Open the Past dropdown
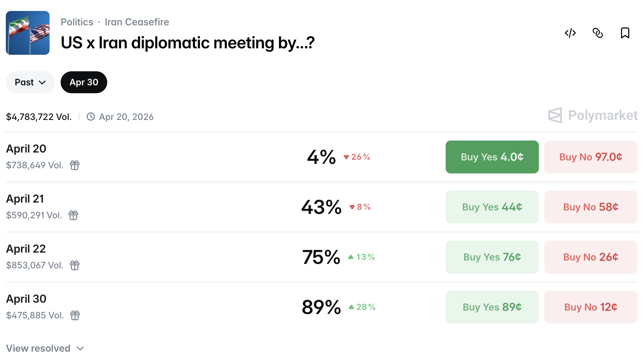This screenshot has width=644, height=364. 30,82
